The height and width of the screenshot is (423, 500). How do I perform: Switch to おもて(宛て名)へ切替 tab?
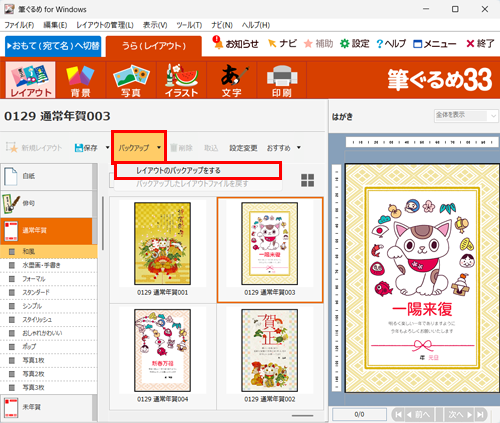[53, 46]
